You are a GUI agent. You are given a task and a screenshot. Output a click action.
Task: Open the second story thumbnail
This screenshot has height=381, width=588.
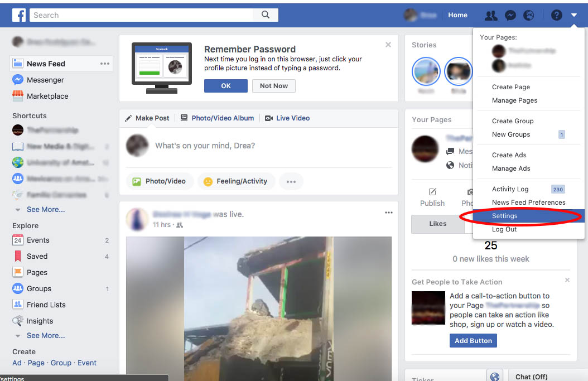[x=458, y=71]
